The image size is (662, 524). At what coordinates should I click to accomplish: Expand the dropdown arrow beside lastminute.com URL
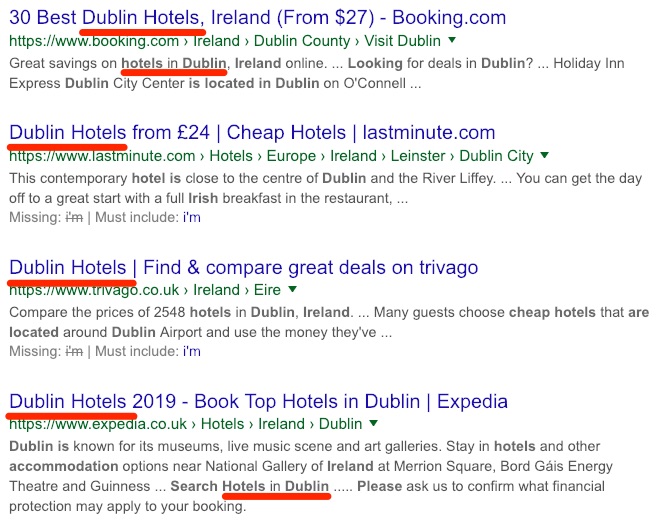545,155
